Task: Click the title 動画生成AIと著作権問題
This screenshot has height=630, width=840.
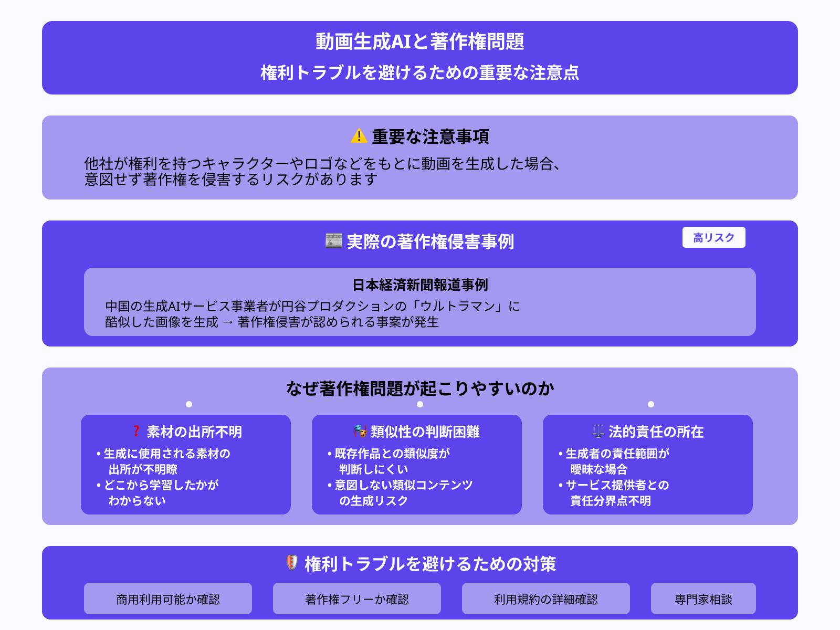Action: point(420,41)
